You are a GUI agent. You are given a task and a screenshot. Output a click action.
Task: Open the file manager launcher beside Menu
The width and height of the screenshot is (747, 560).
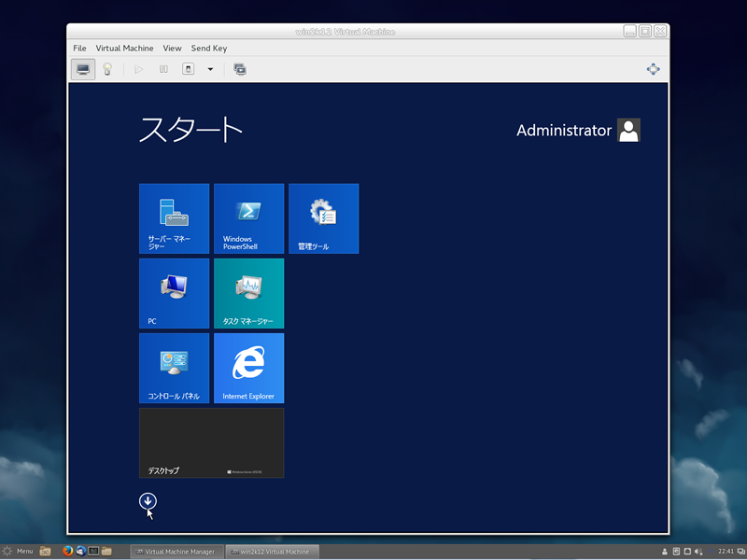point(45,552)
